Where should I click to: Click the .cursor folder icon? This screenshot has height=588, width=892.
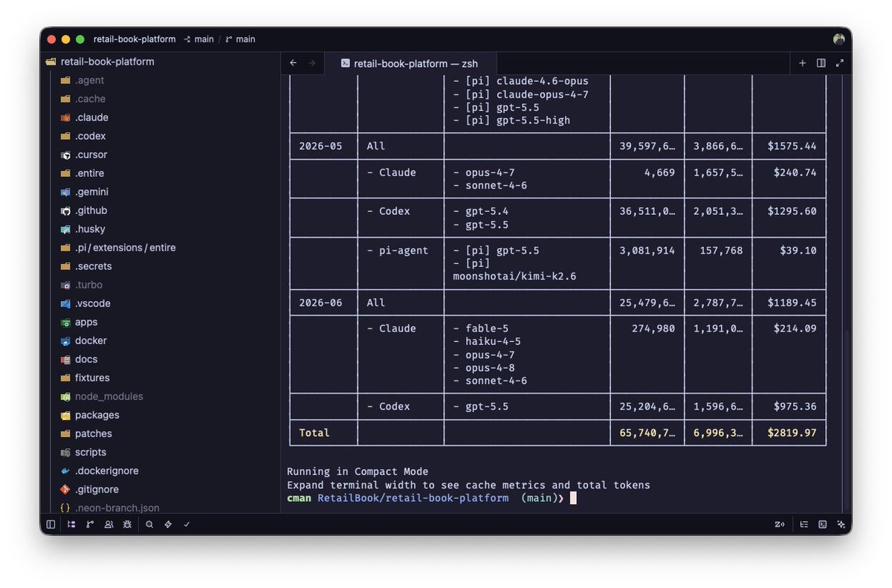pos(65,155)
